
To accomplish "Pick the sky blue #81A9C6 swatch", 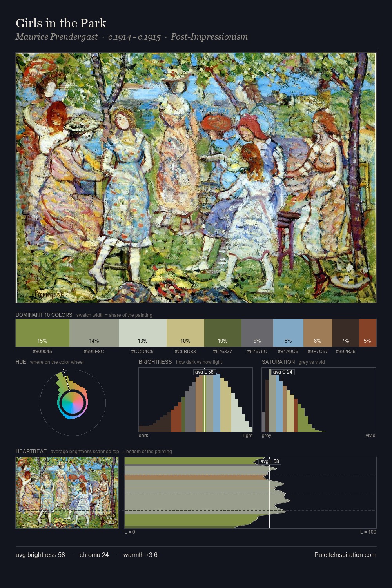I will point(288,333).
